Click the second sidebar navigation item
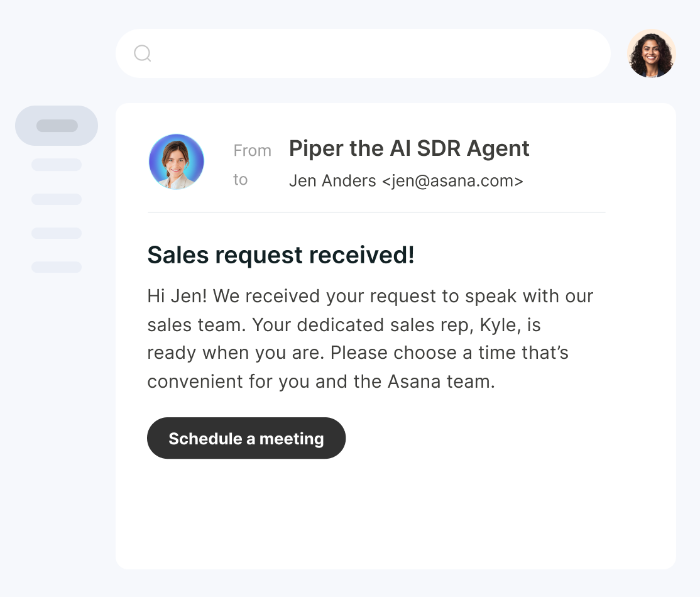The width and height of the screenshot is (700, 597). coord(56,199)
